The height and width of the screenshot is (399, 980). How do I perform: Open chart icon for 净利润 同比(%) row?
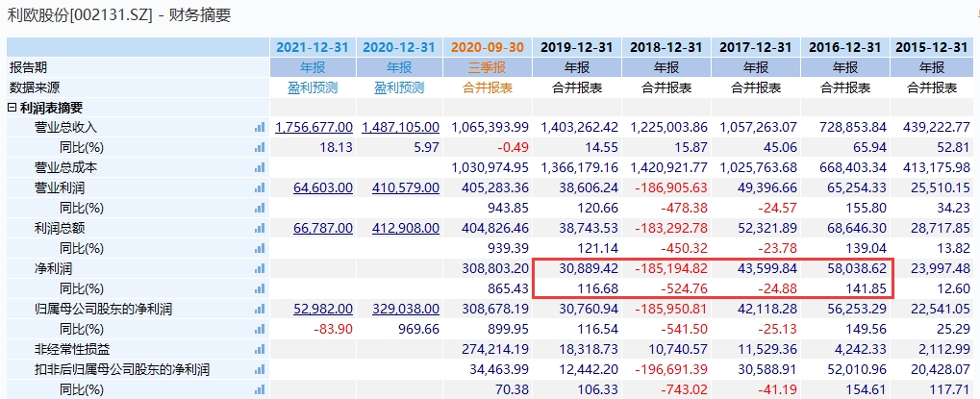tap(260, 289)
